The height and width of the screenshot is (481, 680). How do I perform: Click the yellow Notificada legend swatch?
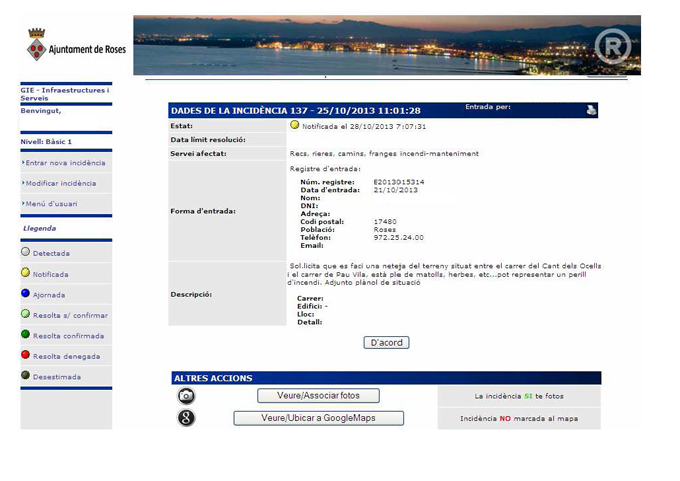click(x=26, y=273)
